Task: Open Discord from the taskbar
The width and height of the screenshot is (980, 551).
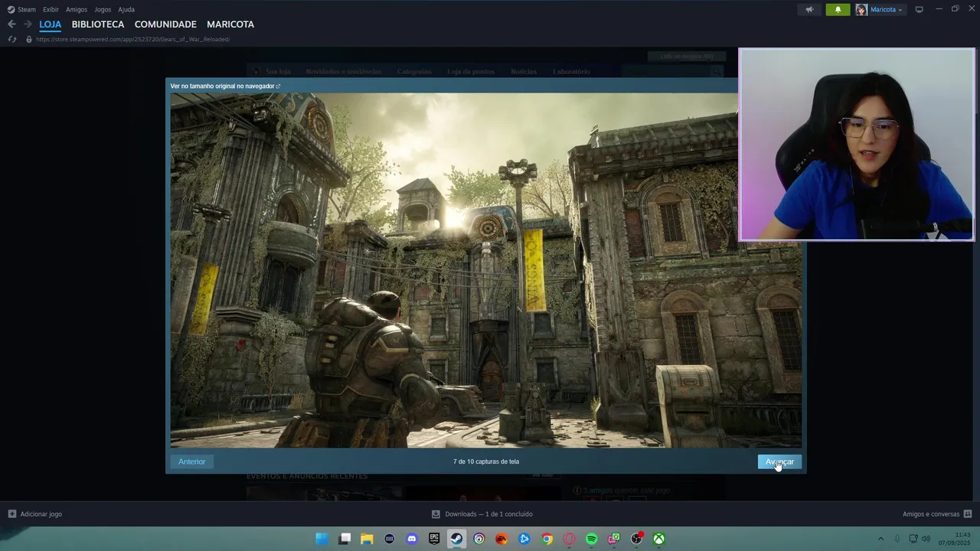Action: point(412,539)
